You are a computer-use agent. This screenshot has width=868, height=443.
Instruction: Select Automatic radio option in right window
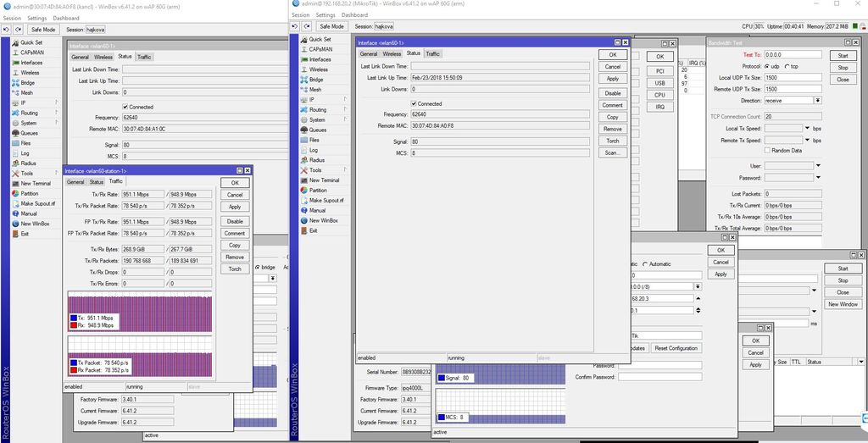point(645,264)
